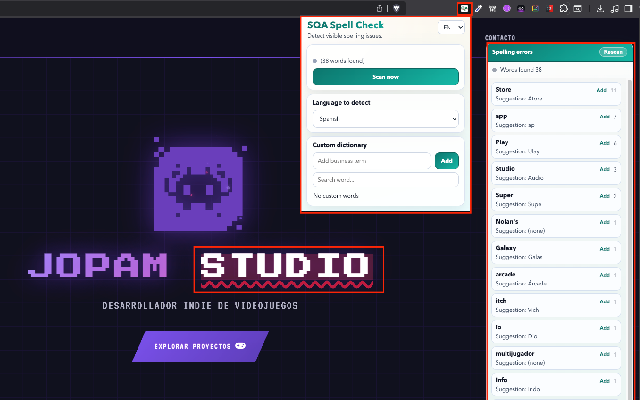Focus the add business term input
The image size is (640, 400).
(372, 160)
